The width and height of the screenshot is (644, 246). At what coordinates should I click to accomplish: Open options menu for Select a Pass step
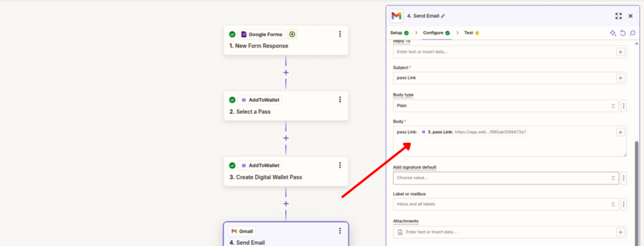click(340, 100)
